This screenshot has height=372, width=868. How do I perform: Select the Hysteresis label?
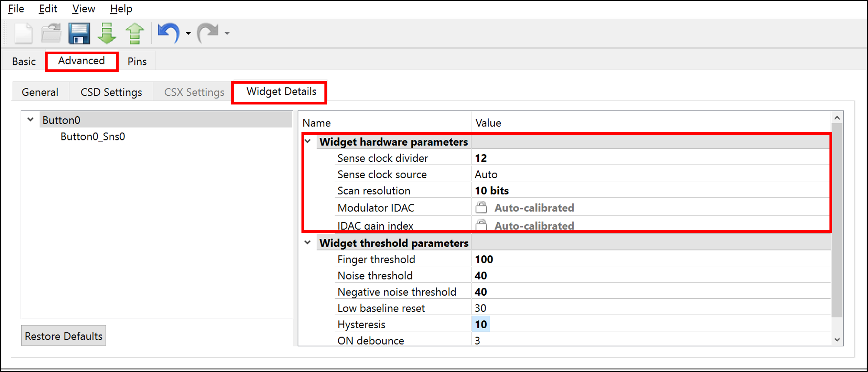361,324
